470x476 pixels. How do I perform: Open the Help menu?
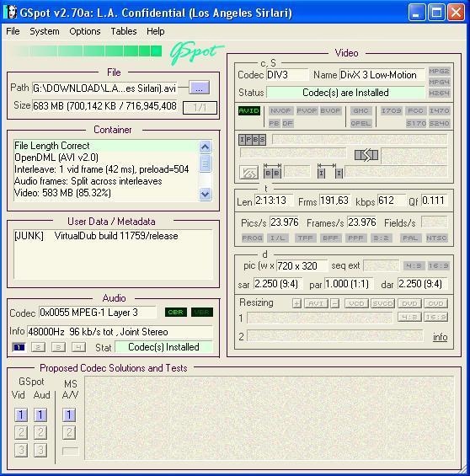[x=155, y=31]
